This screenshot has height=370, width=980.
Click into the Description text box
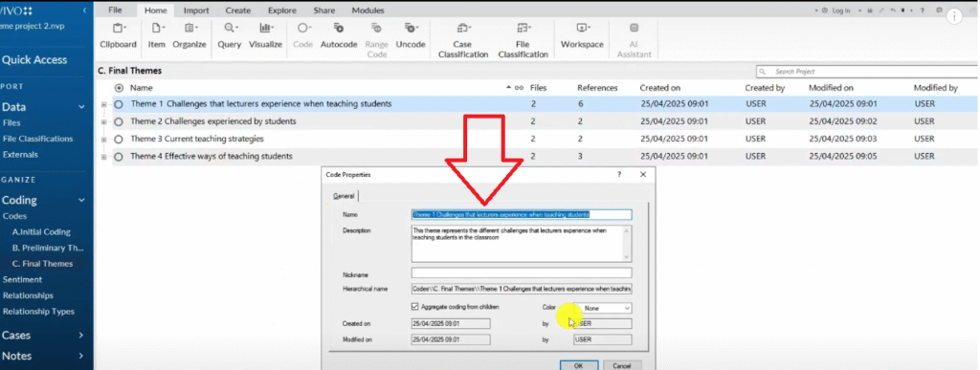pos(522,244)
